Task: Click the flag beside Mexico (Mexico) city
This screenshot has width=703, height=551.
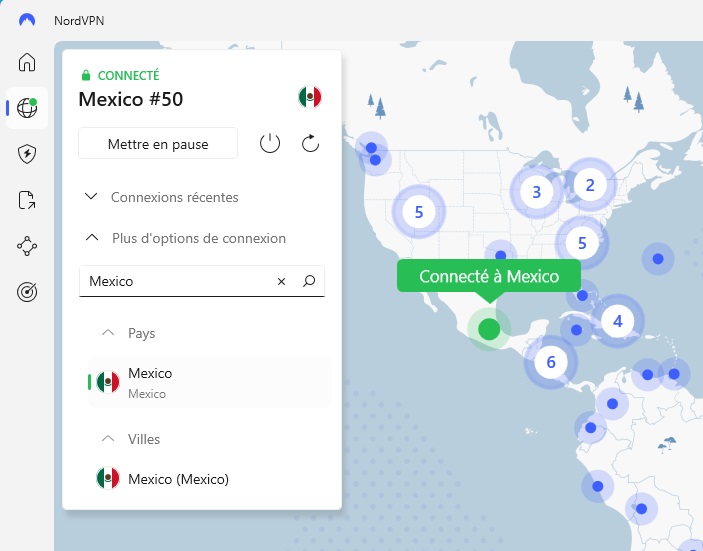Action: tap(108, 478)
